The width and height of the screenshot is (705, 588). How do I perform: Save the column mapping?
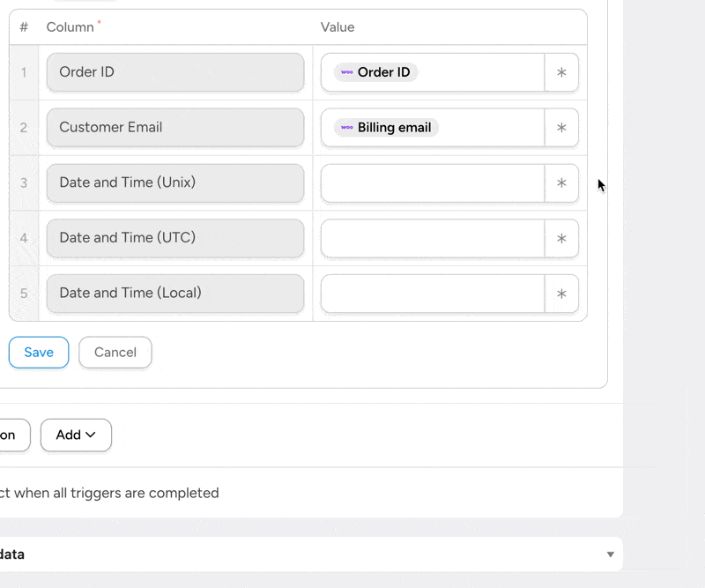(x=39, y=352)
